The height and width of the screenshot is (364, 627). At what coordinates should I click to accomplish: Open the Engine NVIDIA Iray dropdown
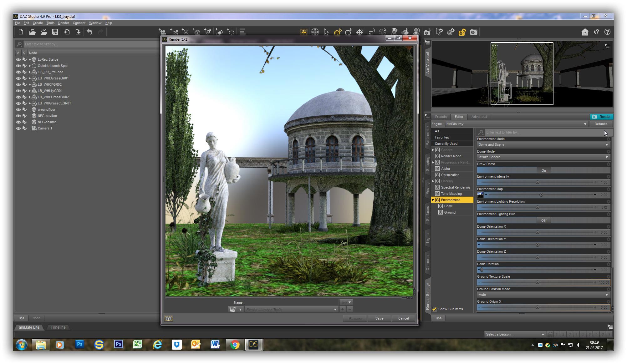tap(516, 124)
